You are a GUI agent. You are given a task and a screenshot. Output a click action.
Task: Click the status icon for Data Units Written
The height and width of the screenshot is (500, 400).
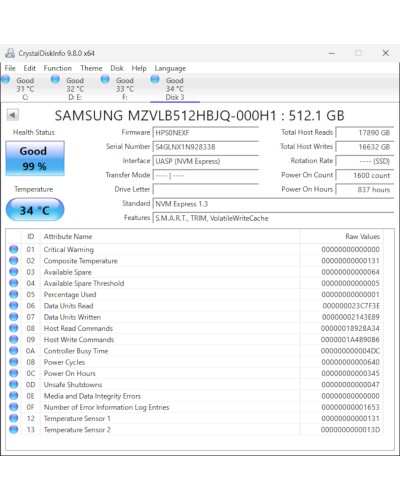pyautogui.click(x=14, y=317)
